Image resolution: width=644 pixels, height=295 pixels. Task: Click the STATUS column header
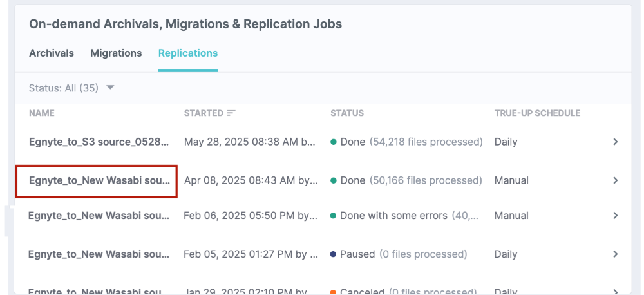coord(347,113)
